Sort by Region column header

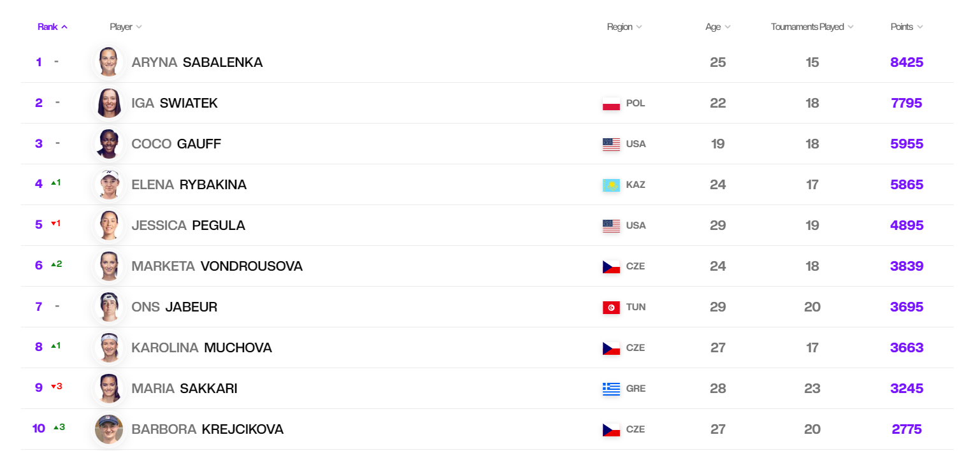tap(624, 27)
